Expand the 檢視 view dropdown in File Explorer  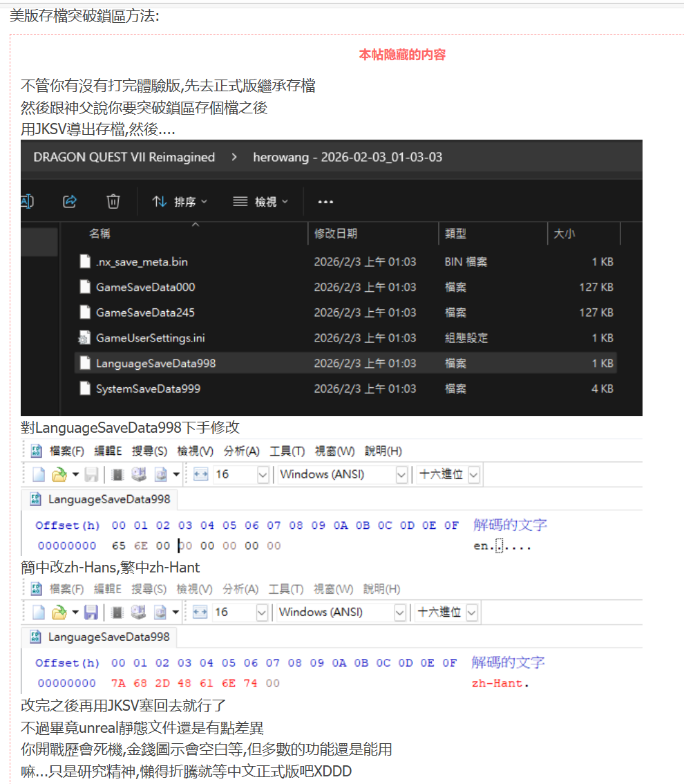tap(261, 200)
